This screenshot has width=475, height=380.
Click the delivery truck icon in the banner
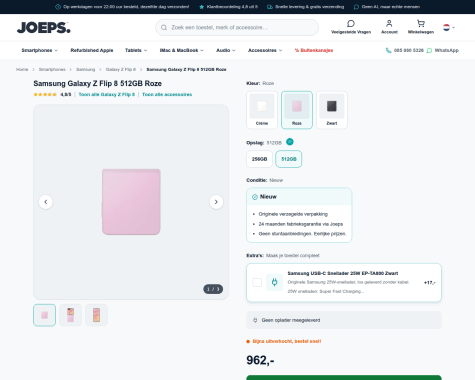pos(270,7)
